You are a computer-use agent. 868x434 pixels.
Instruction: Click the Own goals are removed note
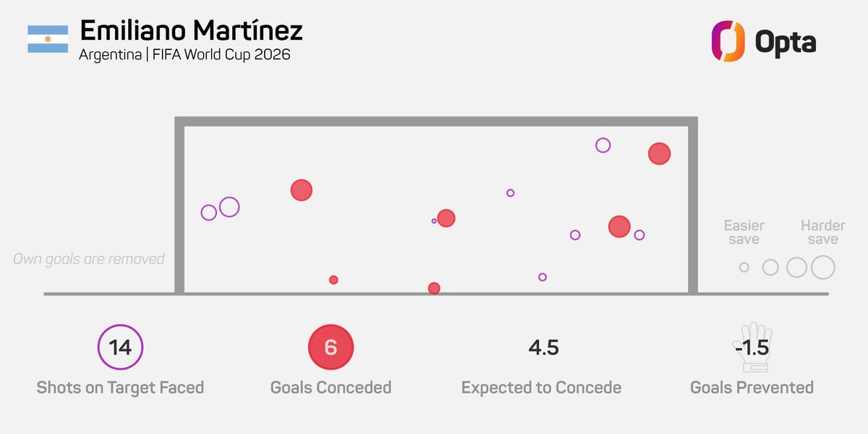[x=89, y=259]
